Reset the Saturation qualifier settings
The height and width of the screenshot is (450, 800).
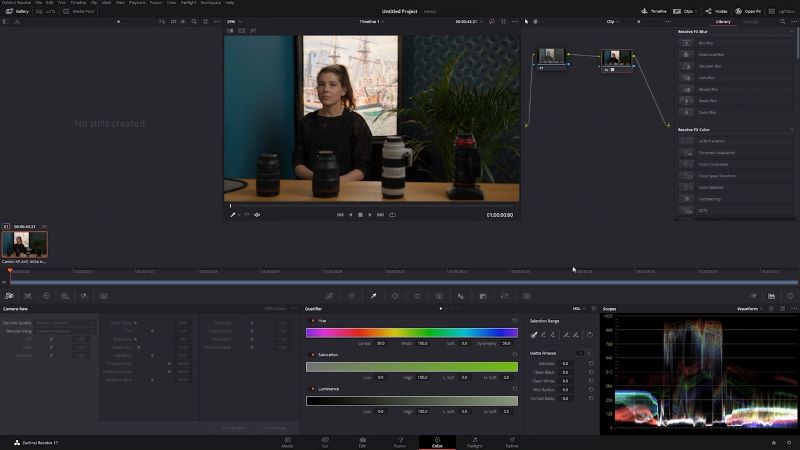[x=514, y=354]
